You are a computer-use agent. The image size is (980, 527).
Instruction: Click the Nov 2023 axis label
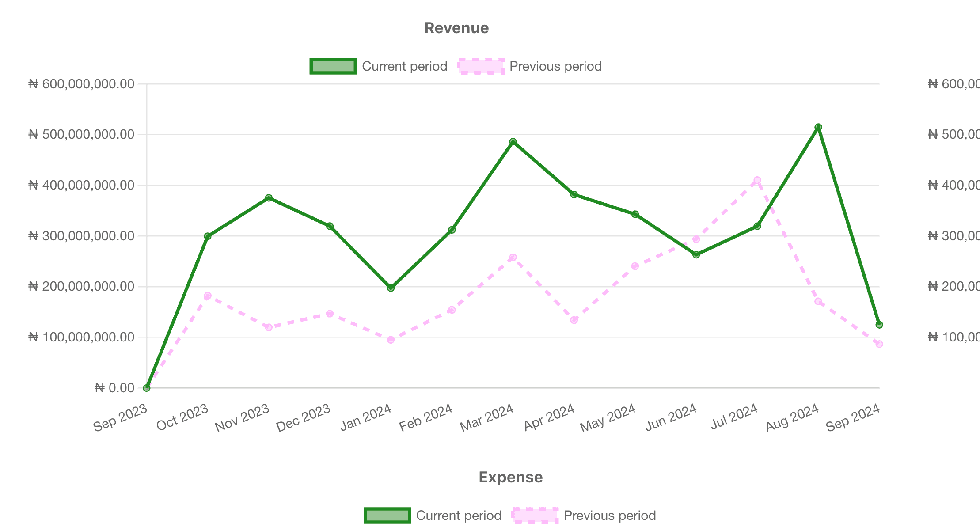[x=242, y=418]
